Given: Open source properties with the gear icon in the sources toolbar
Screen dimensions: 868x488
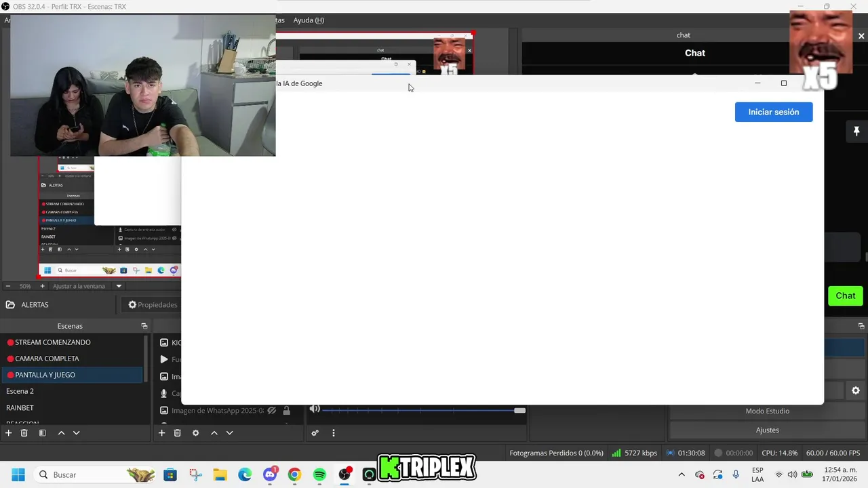Looking at the screenshot, I should (195, 433).
